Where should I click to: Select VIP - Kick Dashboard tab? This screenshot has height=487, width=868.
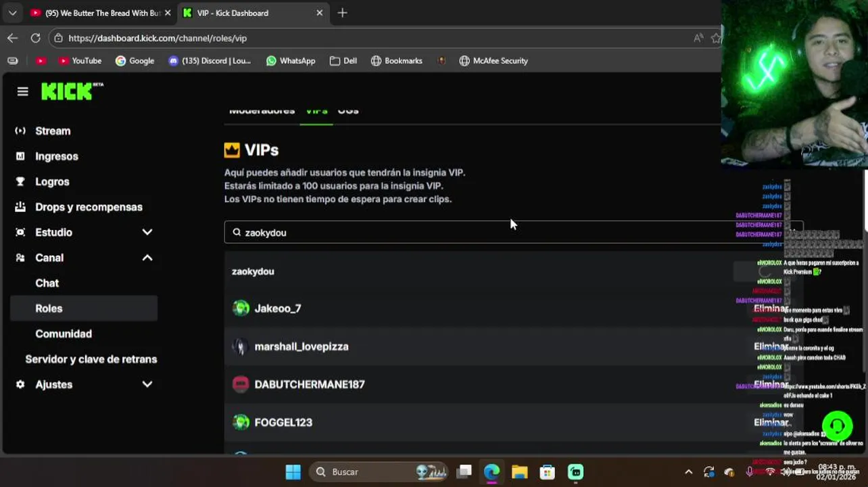point(254,13)
